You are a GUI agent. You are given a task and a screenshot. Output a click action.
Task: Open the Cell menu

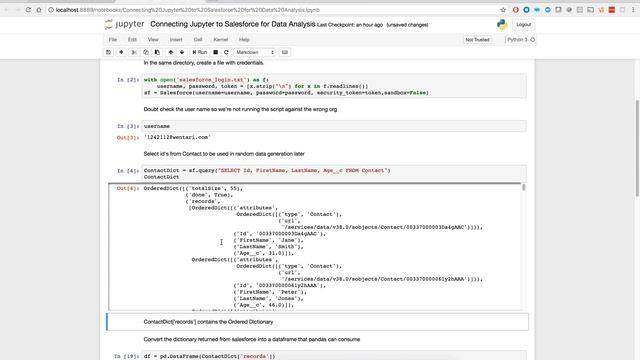tap(198, 40)
